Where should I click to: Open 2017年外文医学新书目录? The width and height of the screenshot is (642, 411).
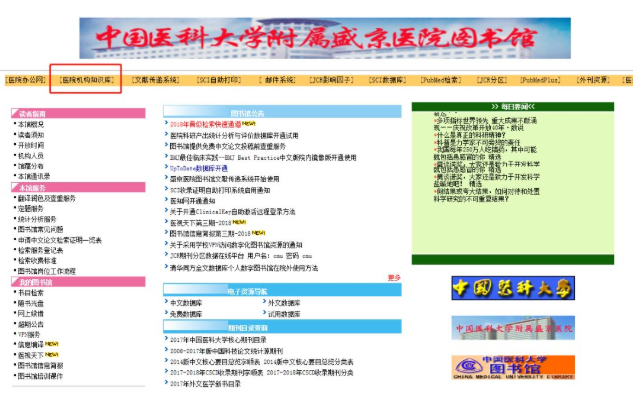[x=205, y=384]
